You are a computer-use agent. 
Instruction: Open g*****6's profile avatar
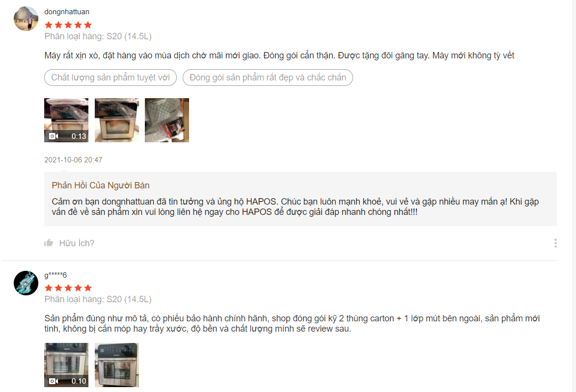tap(26, 283)
